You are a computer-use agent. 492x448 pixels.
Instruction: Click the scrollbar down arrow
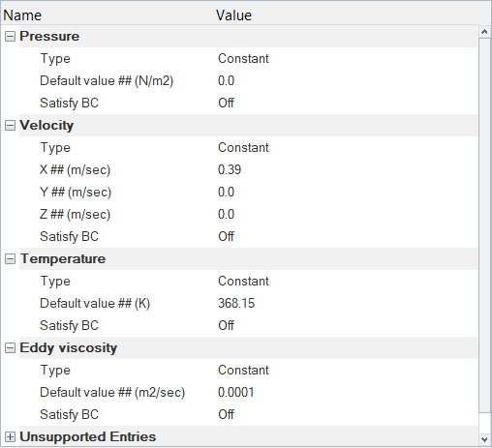coord(484,439)
